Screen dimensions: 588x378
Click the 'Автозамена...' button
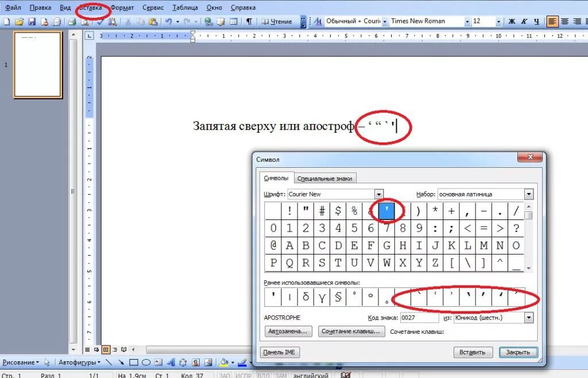(x=288, y=331)
